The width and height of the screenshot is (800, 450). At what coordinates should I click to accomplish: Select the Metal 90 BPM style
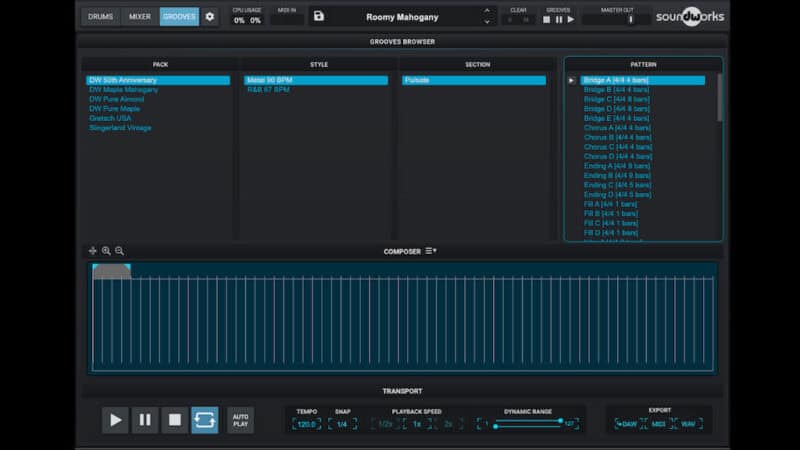[x=316, y=81]
